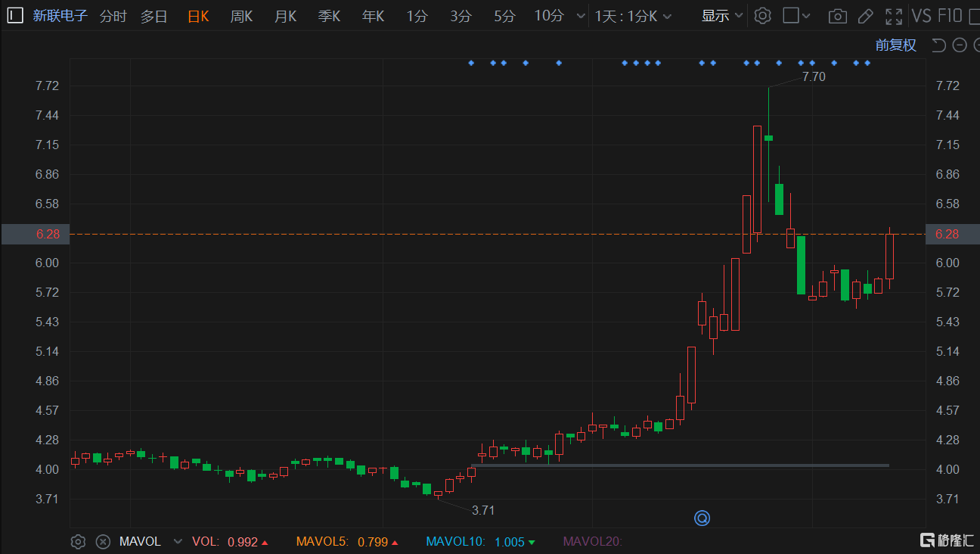
Task: Open the VS comparison button
Action: tap(921, 16)
